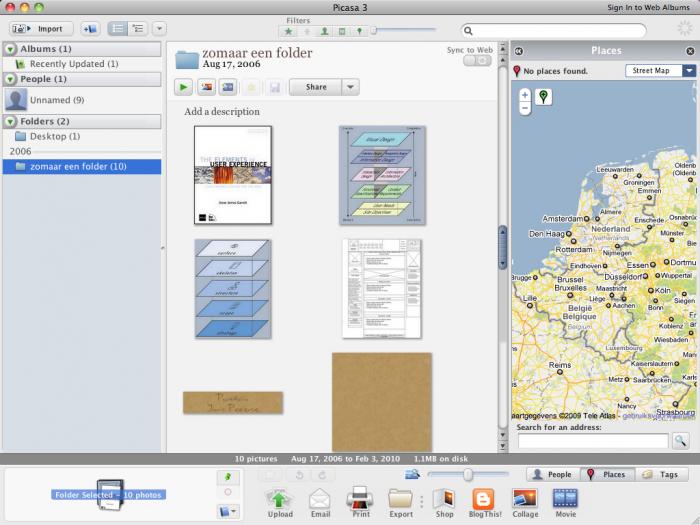
Task: Open the add to album dropdown
Action: (x=228, y=511)
